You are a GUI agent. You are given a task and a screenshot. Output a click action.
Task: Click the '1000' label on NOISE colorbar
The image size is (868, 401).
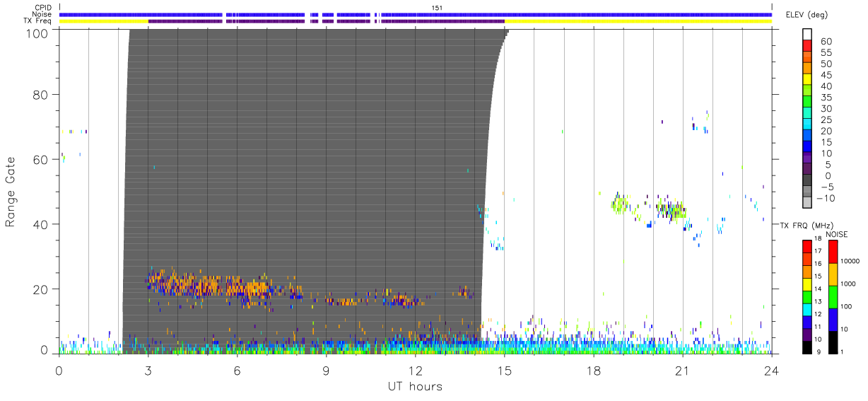848,284
